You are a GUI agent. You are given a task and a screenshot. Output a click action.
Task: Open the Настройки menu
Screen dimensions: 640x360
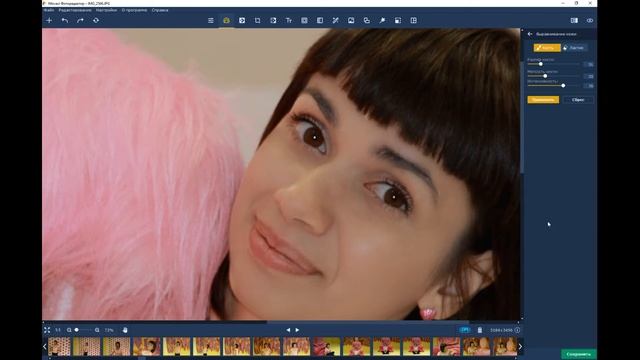point(106,10)
